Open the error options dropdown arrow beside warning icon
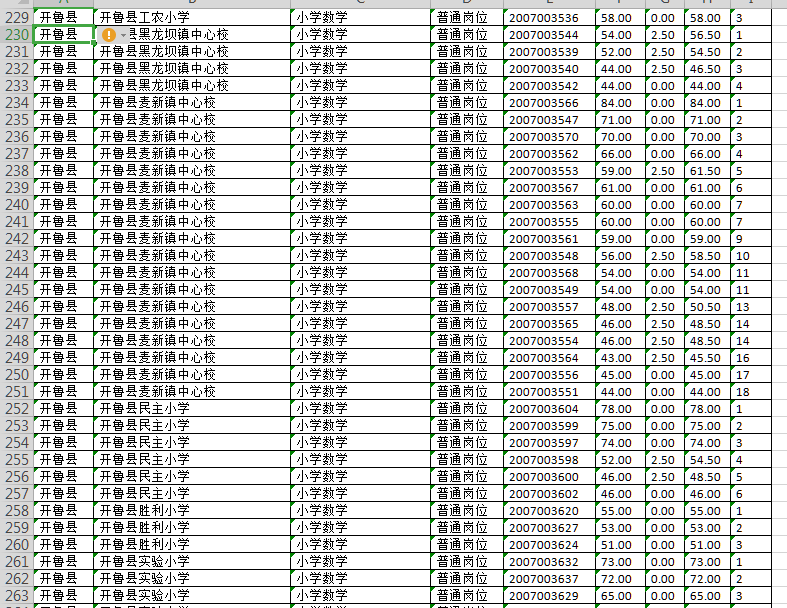Screen dimensions: 787x608 [124, 35]
